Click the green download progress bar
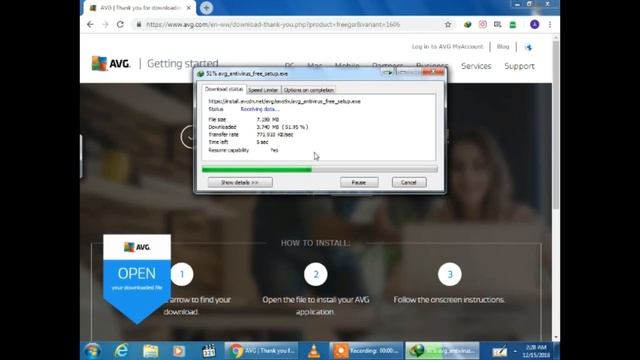This screenshot has width=640, height=360. [320, 169]
